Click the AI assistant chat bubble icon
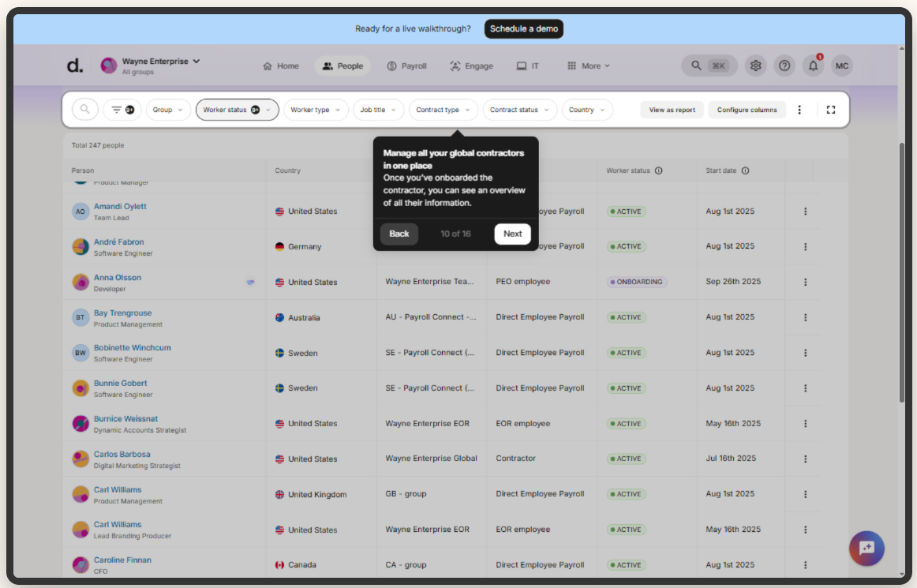The height and width of the screenshot is (588, 917). tap(866, 548)
